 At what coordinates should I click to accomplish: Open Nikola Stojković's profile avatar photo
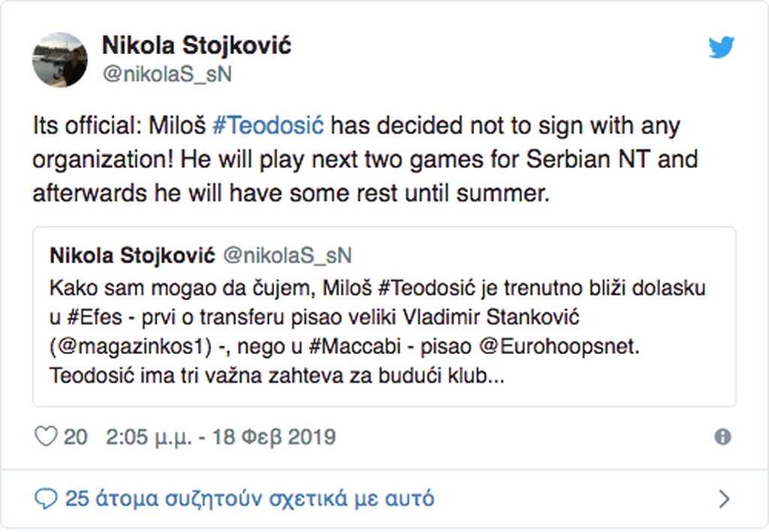pyautogui.click(x=60, y=59)
